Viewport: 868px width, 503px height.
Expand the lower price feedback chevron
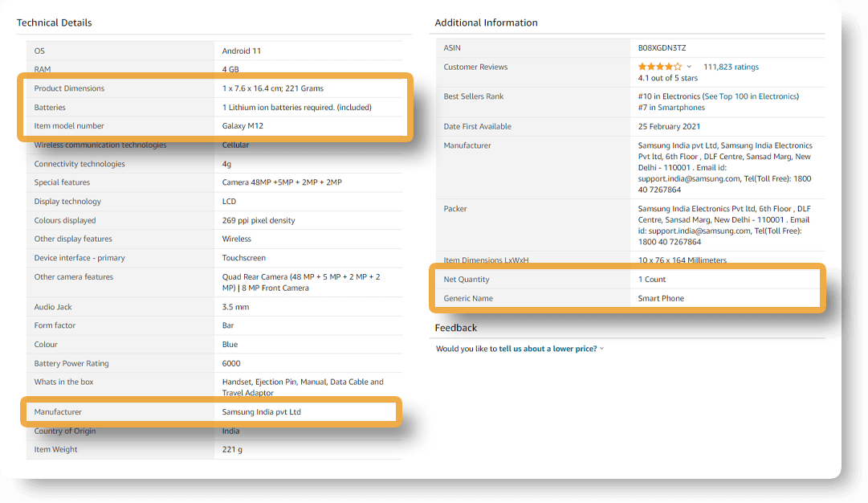coord(601,349)
